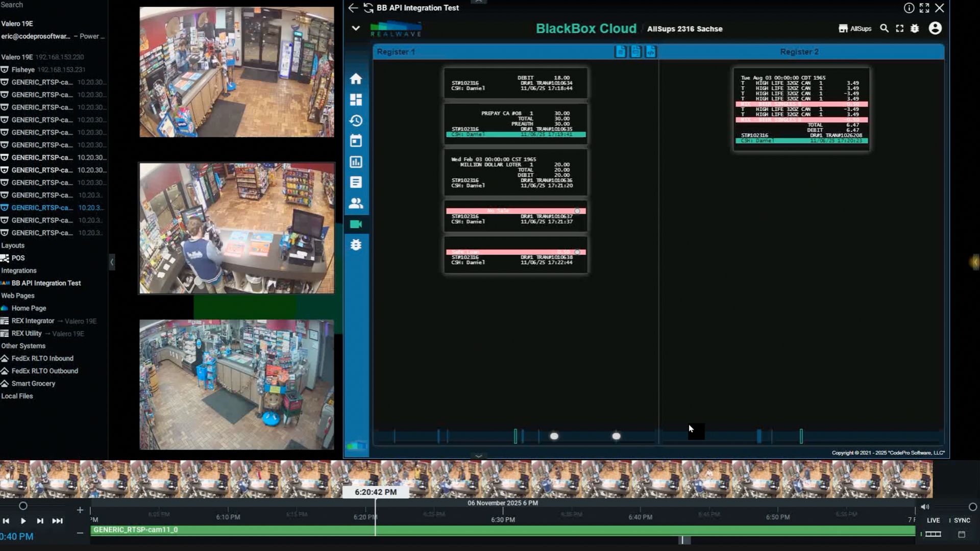The width and height of the screenshot is (980, 551).
Task: Collapse the left resource panel arrow
Action: (112, 262)
